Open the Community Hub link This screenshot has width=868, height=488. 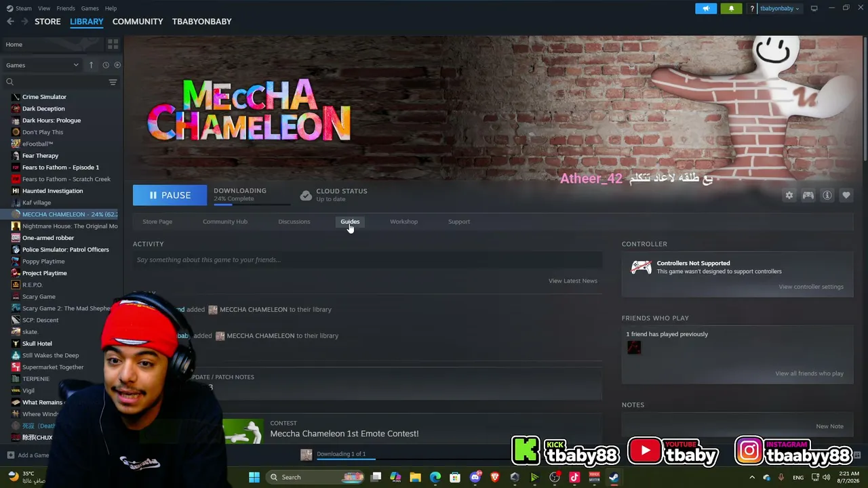click(x=225, y=222)
